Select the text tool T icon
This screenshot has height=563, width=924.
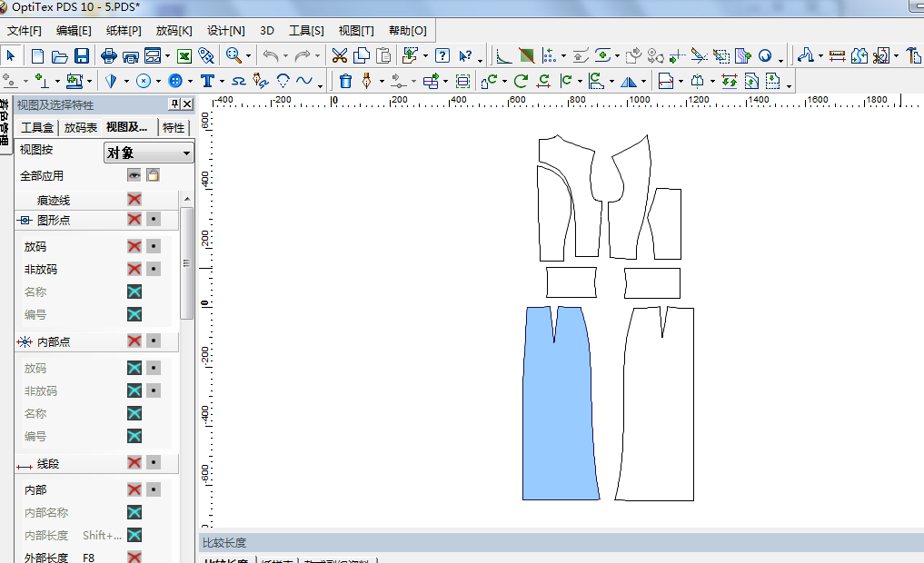(x=207, y=81)
